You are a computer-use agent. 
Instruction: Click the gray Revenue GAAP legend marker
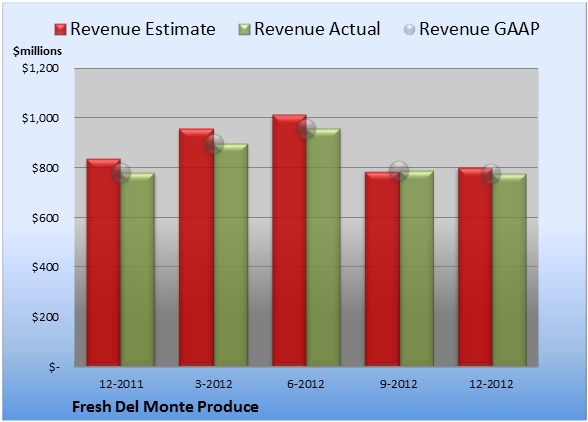[410, 30]
